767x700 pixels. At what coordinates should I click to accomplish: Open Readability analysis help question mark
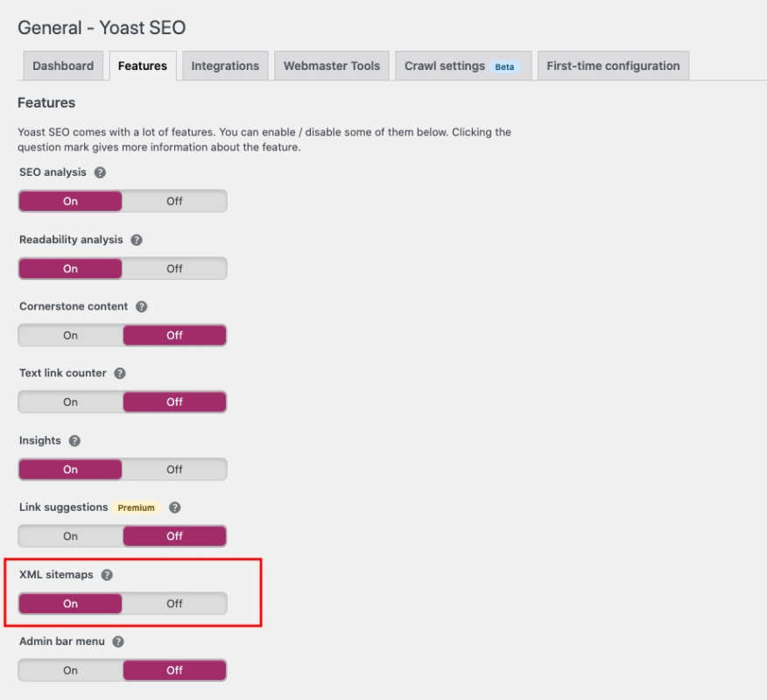point(137,240)
